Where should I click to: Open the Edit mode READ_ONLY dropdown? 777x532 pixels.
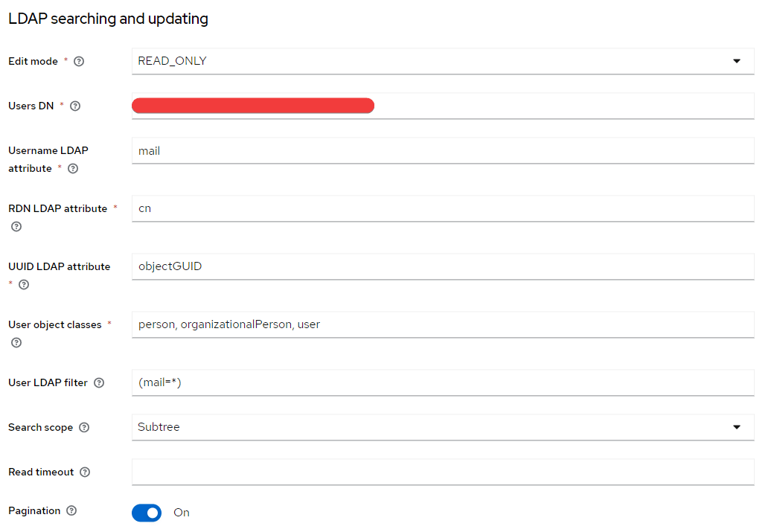[443, 61]
